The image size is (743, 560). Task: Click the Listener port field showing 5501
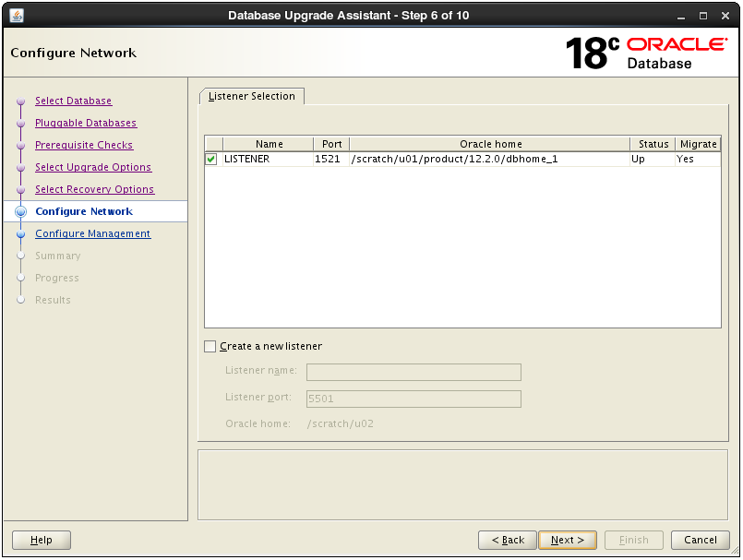[x=413, y=399]
